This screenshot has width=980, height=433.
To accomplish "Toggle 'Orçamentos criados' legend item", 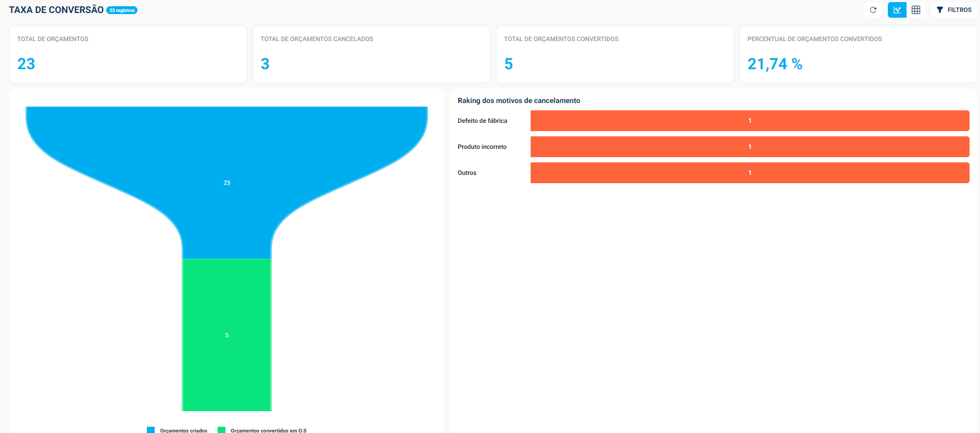I will (x=183, y=430).
